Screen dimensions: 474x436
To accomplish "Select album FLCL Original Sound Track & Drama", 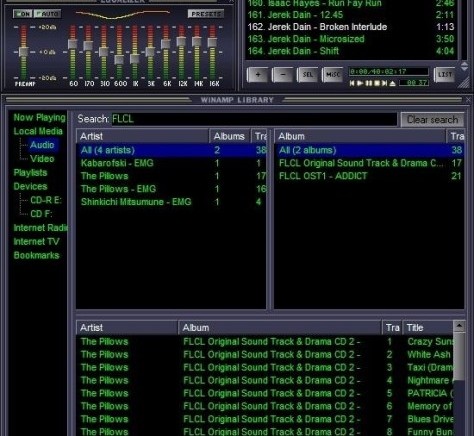I will pos(369,163).
